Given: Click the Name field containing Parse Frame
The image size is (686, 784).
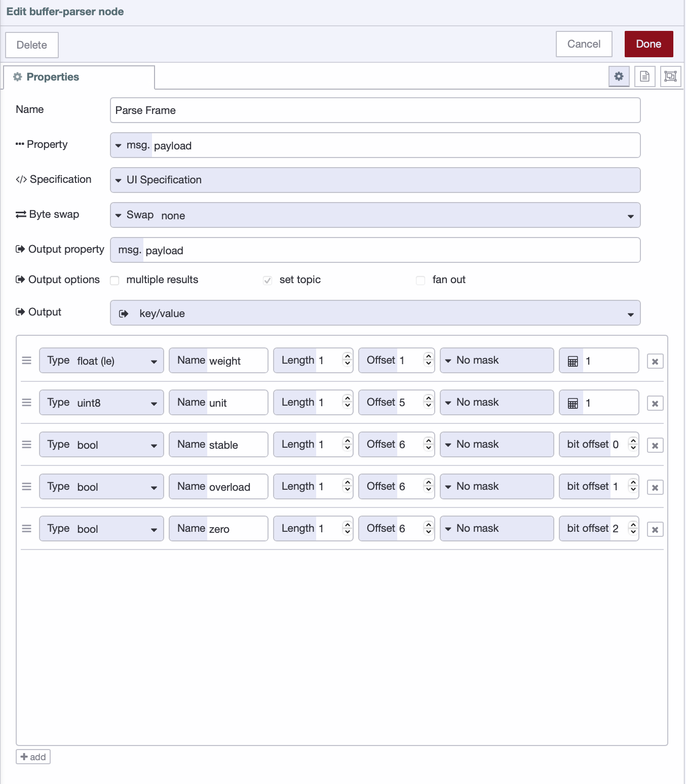Looking at the screenshot, I should [x=375, y=110].
